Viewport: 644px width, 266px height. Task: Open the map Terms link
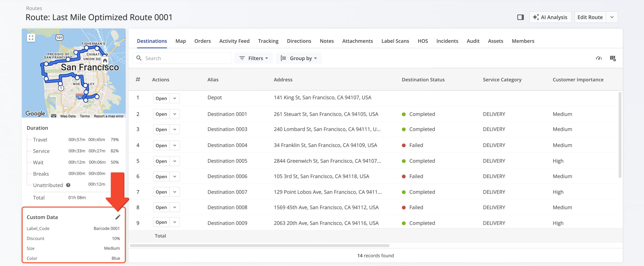click(85, 116)
